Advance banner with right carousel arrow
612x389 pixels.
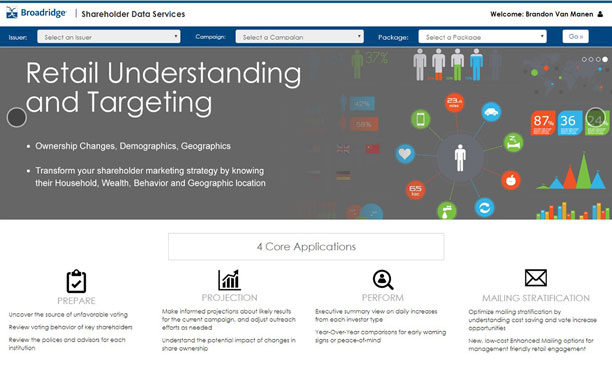click(596, 117)
